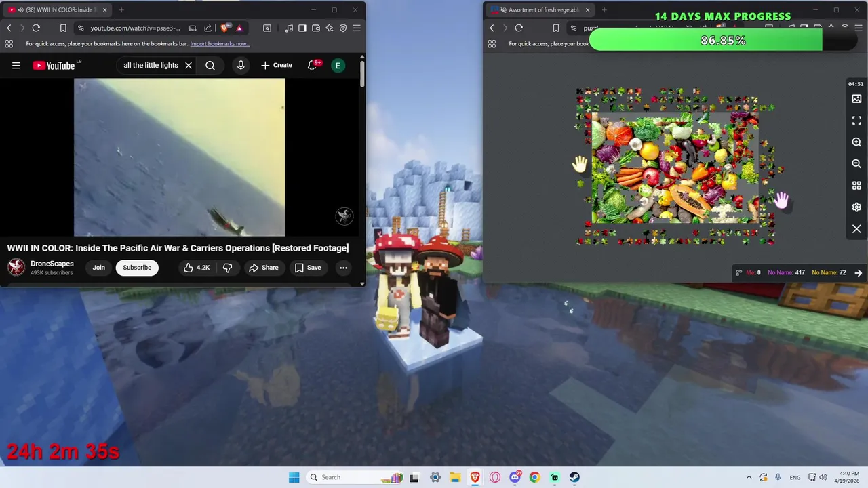Screen dimensions: 868x488
Task: Click the youtube.com address bar
Action: (x=136, y=28)
